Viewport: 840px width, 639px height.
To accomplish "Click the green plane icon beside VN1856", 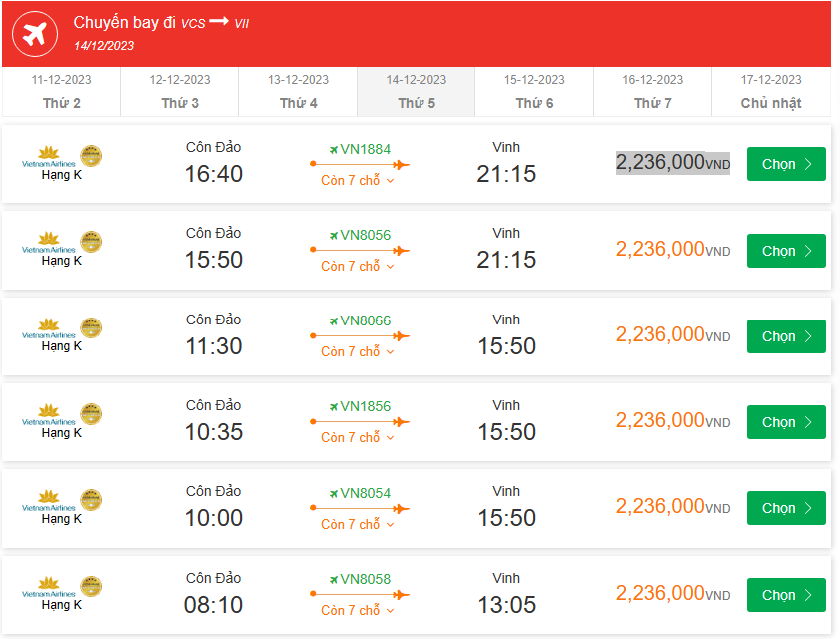I will [x=334, y=406].
